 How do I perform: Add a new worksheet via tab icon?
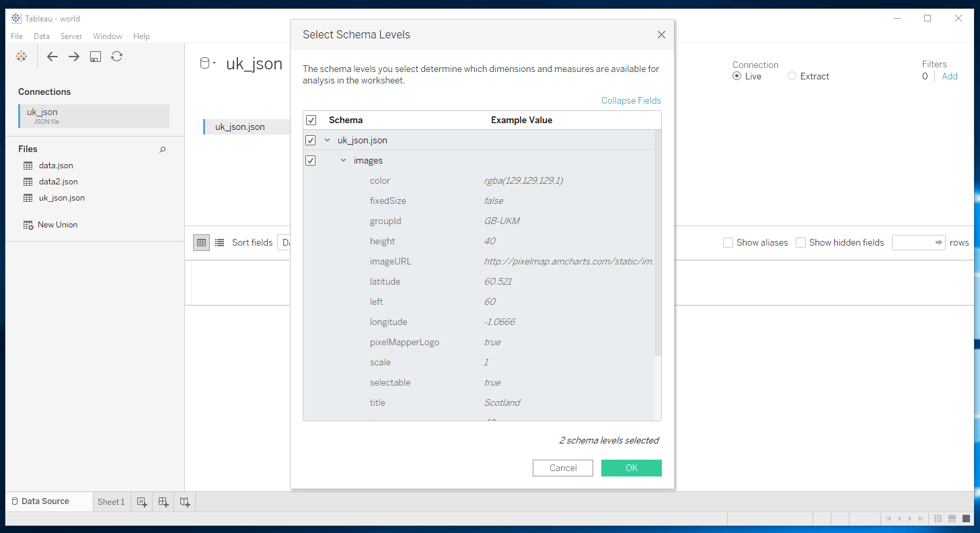coord(142,501)
